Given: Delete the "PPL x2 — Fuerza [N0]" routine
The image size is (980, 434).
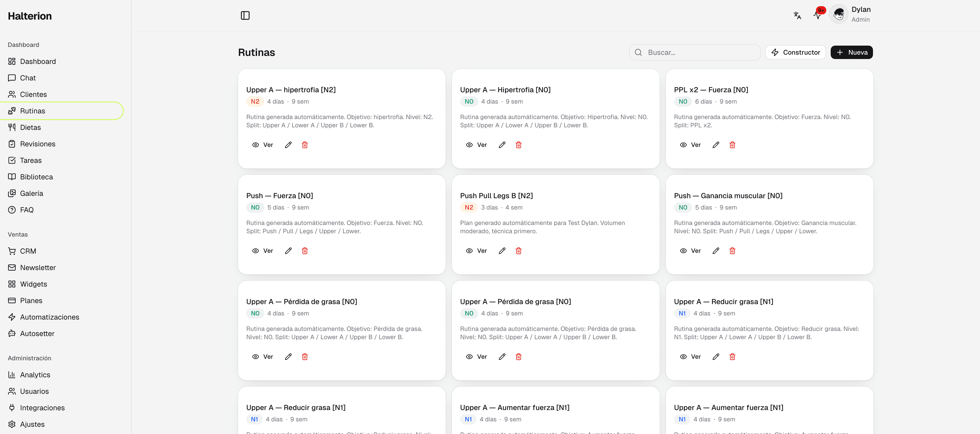Looking at the screenshot, I should tap(732, 145).
